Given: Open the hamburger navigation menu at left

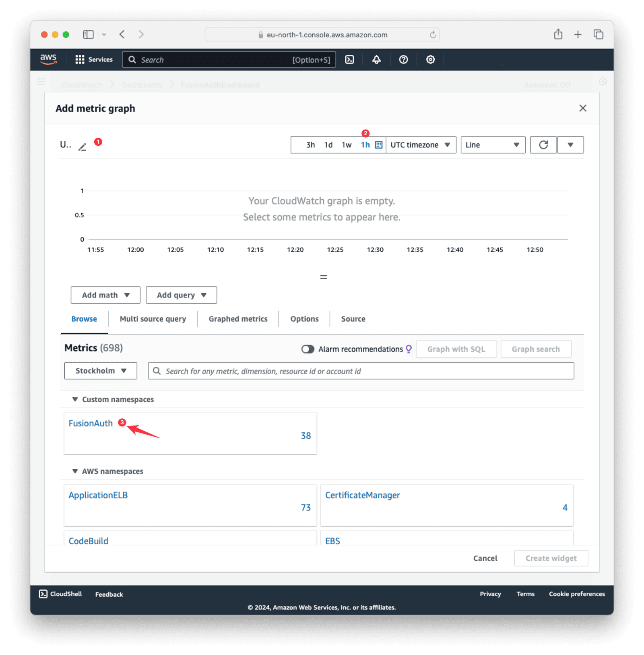Looking at the screenshot, I should click(41, 82).
